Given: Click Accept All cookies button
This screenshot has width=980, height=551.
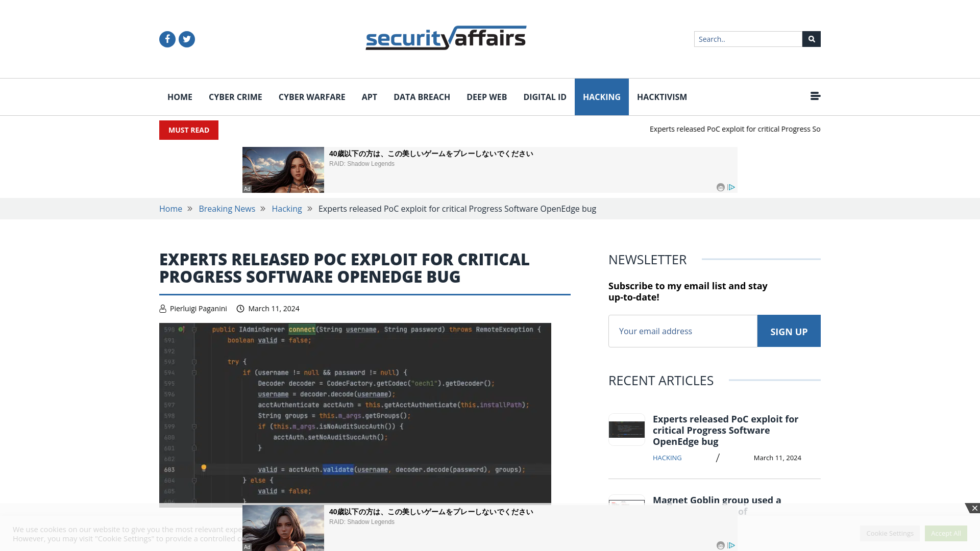Looking at the screenshot, I should click(x=946, y=533).
